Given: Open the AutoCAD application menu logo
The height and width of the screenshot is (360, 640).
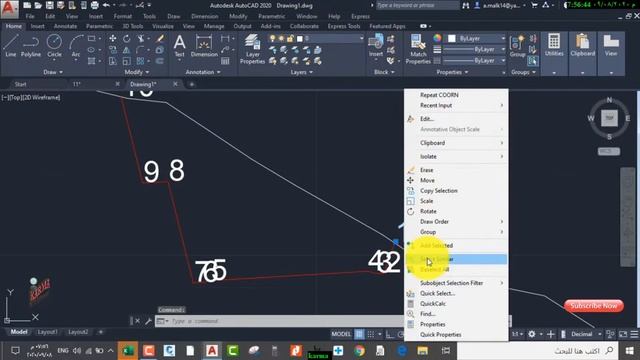Looking at the screenshot, I should coord(9,9).
